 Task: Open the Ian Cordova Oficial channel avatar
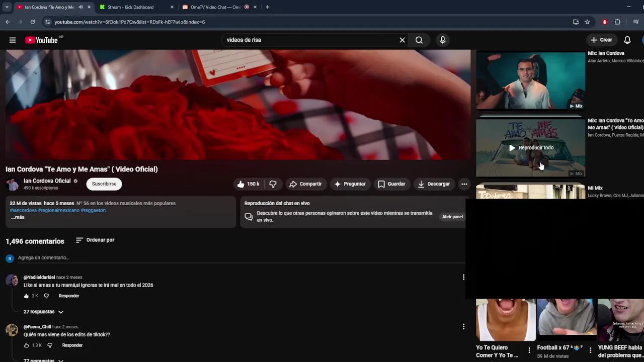click(x=13, y=184)
